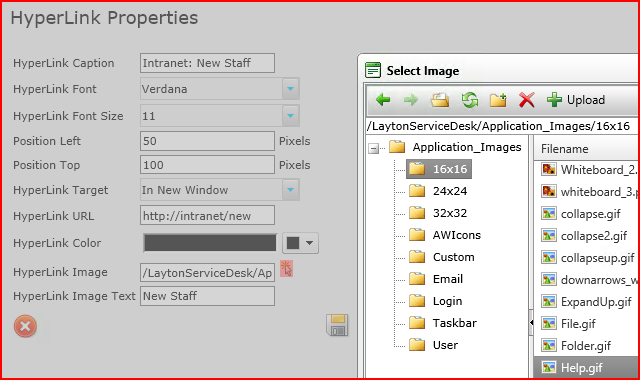Click the folder path address bar
Image resolution: width=640 pixels, height=380 pixels.
click(x=502, y=126)
